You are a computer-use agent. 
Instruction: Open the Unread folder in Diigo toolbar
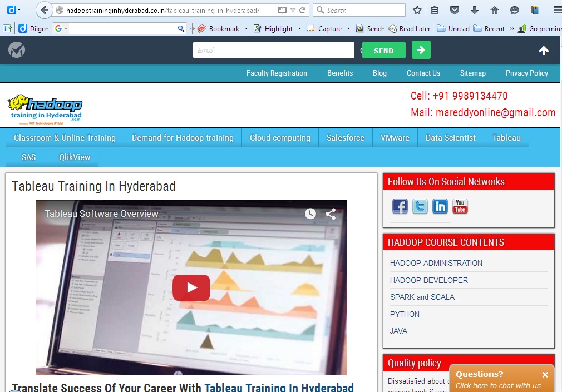tap(453, 29)
